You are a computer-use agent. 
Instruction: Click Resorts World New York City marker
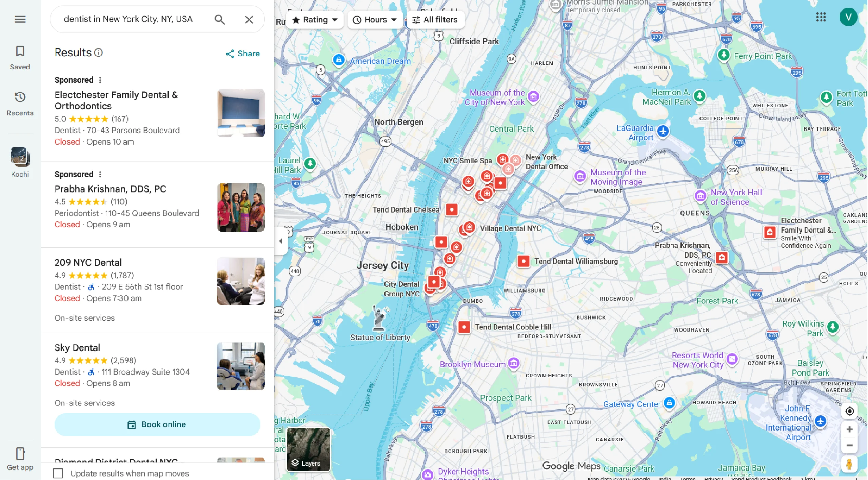(732, 359)
